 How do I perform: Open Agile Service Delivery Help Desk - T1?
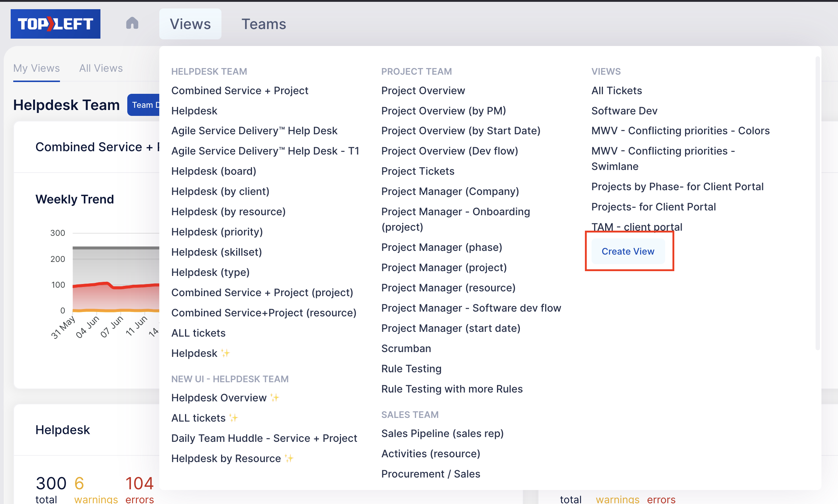click(x=265, y=151)
